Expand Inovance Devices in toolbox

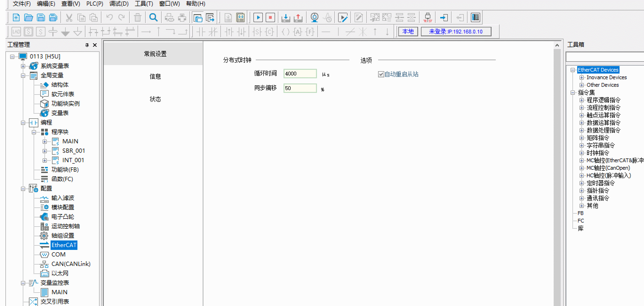[581, 78]
